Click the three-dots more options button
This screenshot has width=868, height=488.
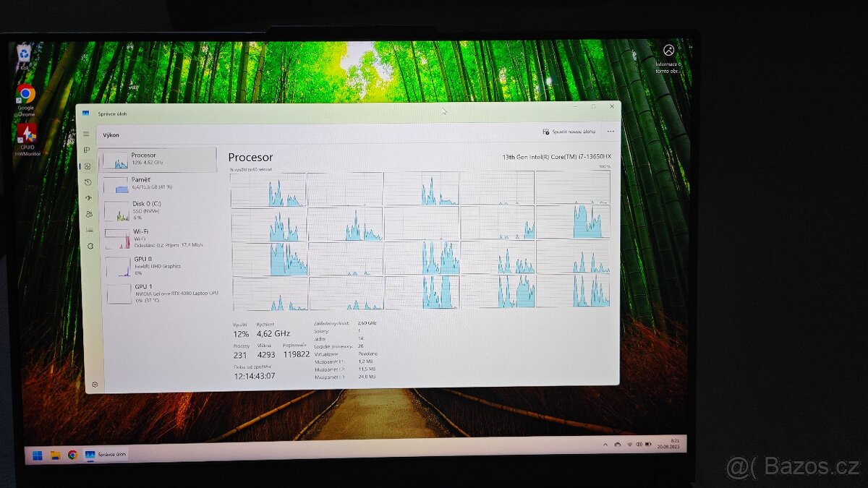coord(610,132)
